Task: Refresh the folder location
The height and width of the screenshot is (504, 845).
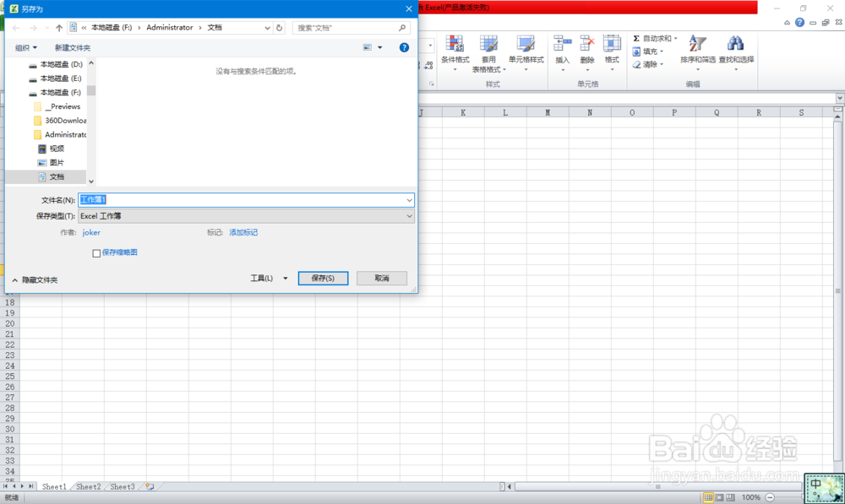Action: pos(279,28)
